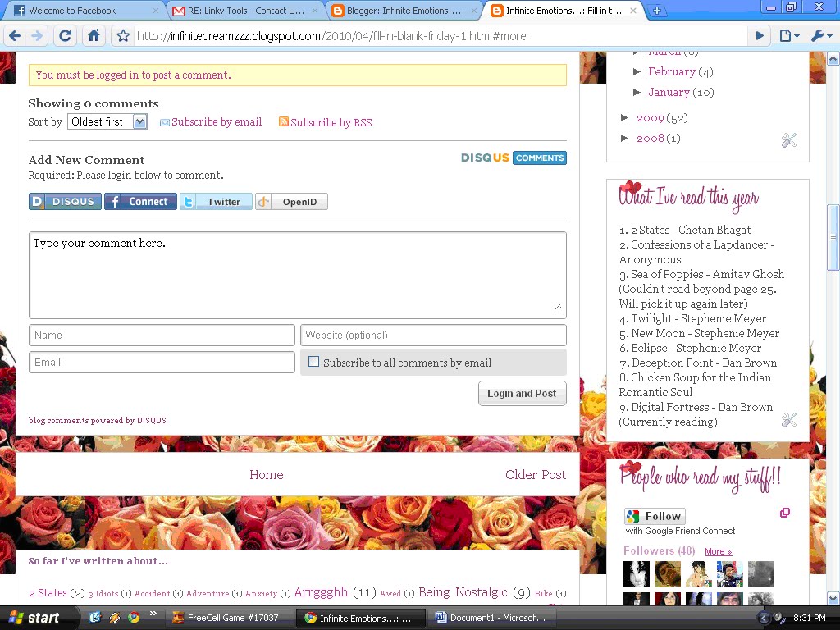840x630 pixels.
Task: Expand the February archive month
Action: (637, 72)
